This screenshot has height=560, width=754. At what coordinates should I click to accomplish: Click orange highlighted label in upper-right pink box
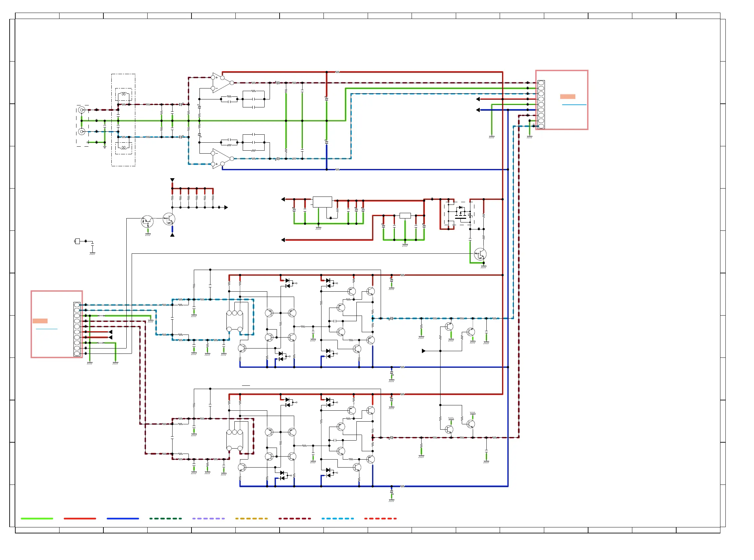[x=567, y=97]
